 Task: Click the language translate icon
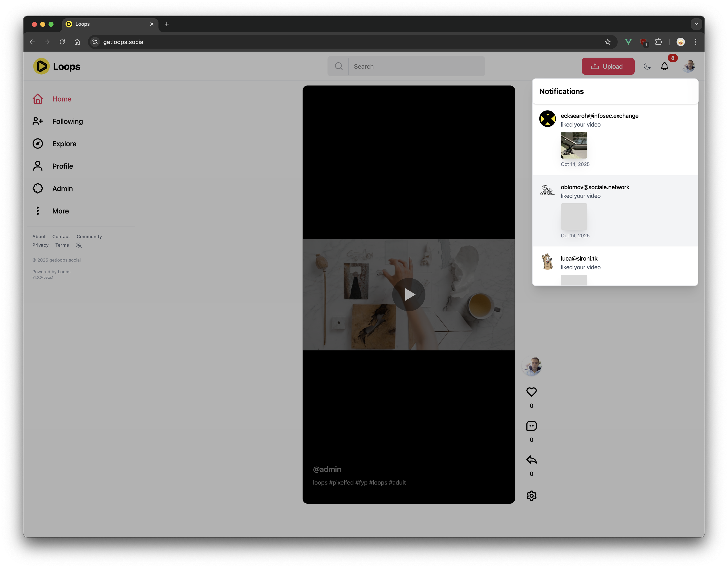point(79,245)
